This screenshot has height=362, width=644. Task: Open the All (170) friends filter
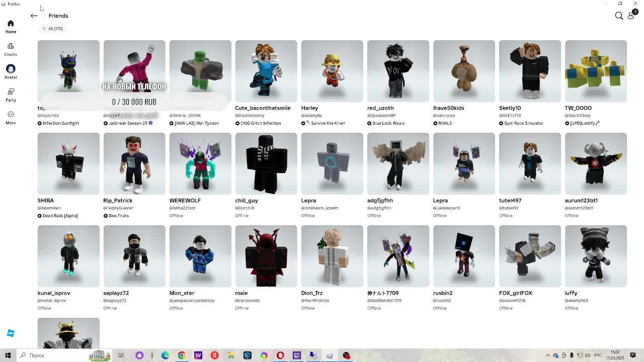[52, 29]
